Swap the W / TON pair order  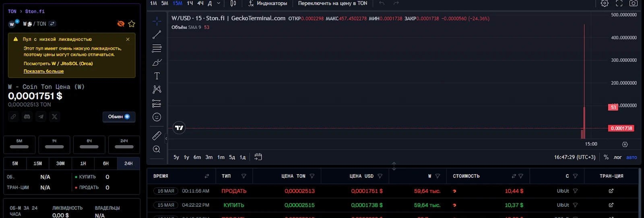click(52, 24)
